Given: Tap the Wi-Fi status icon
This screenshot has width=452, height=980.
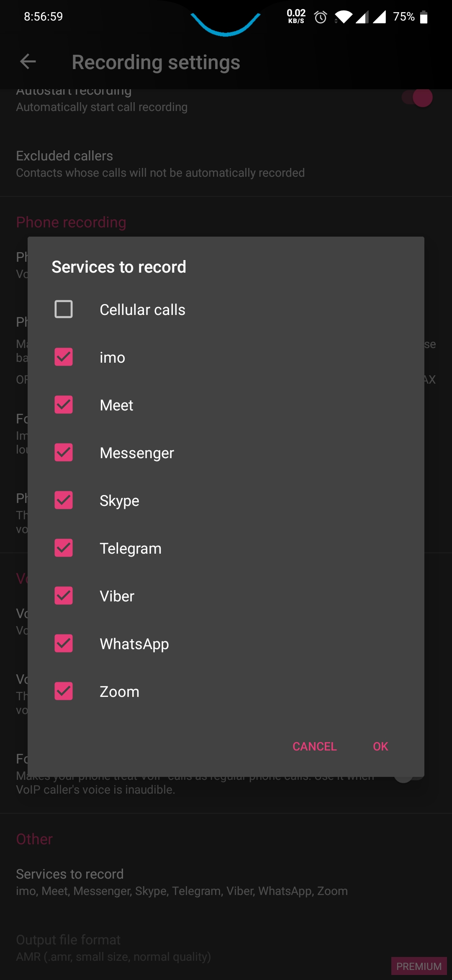Looking at the screenshot, I should point(344,17).
